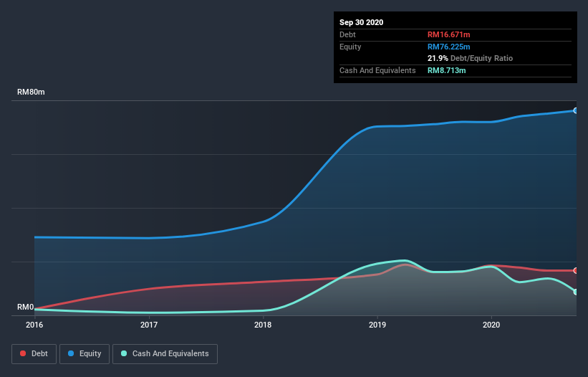Click the 2019 x-axis label
This screenshot has width=588, height=377.
pos(377,325)
